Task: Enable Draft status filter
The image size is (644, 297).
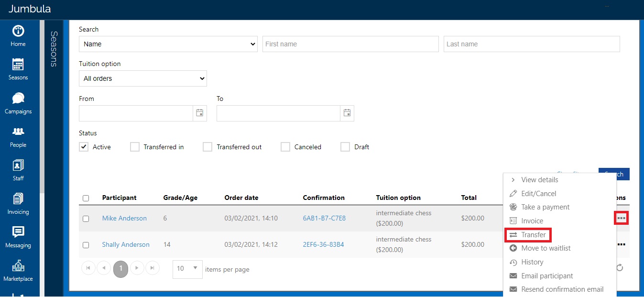Action: (x=345, y=147)
